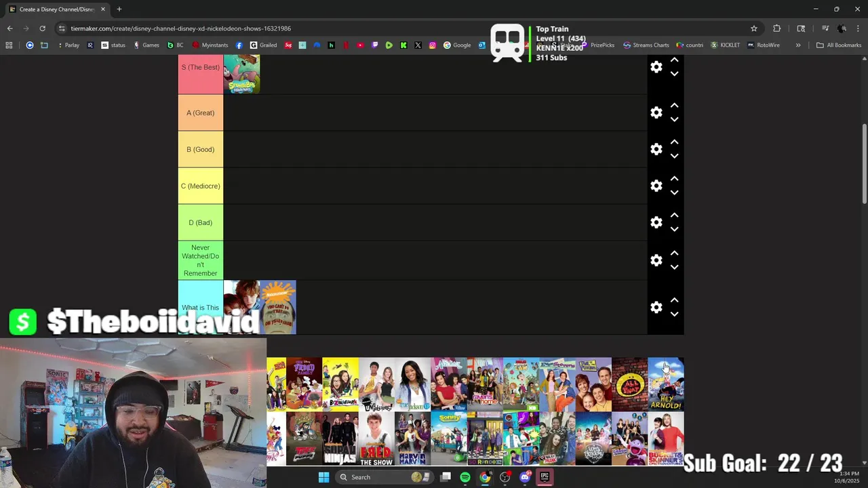Move C (Mediocre) tier up with arrow

tap(674, 179)
